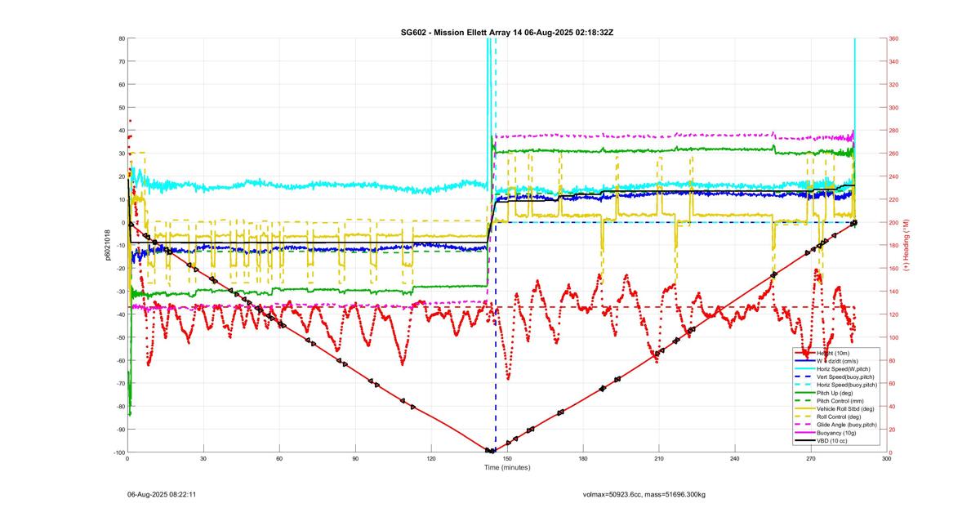Click the right heading axis tick label 280
980x508 pixels.
(x=893, y=131)
